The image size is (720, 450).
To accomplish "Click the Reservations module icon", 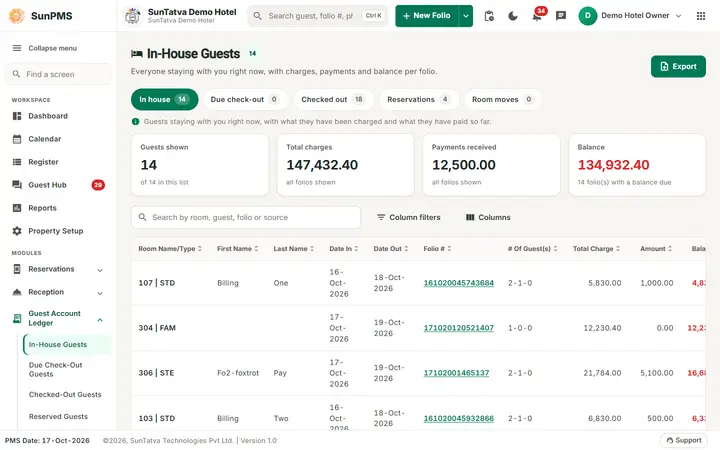I will tap(17, 269).
